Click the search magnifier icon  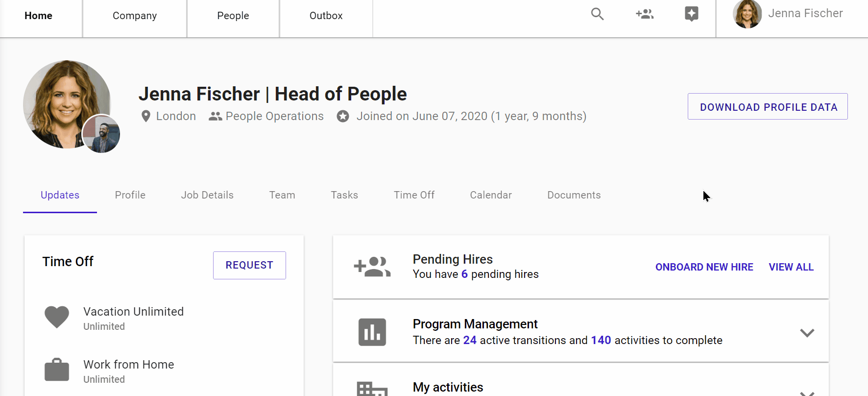[x=597, y=14]
